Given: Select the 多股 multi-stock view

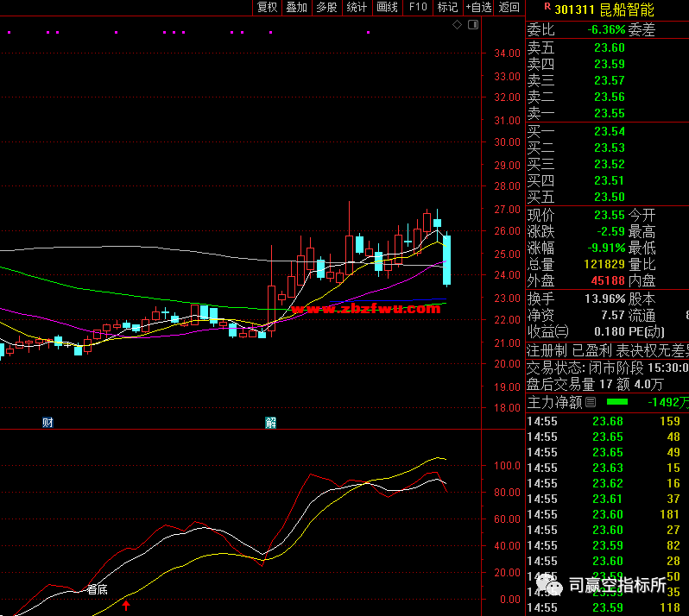Looking at the screenshot, I should (327, 7).
